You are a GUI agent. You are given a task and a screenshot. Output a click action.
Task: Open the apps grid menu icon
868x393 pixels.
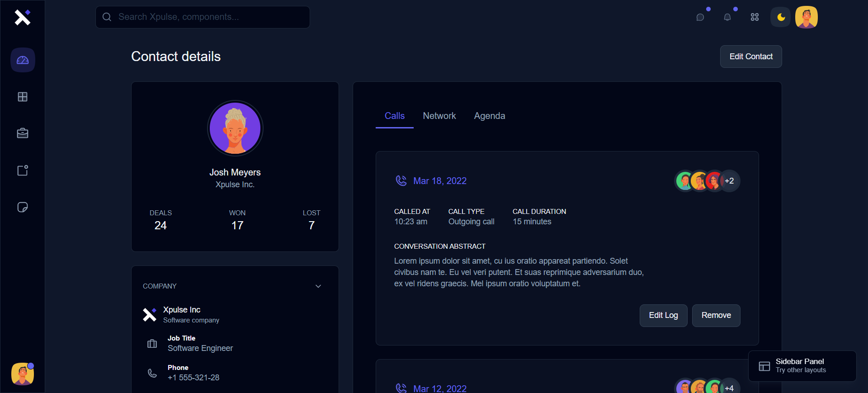[x=755, y=17]
